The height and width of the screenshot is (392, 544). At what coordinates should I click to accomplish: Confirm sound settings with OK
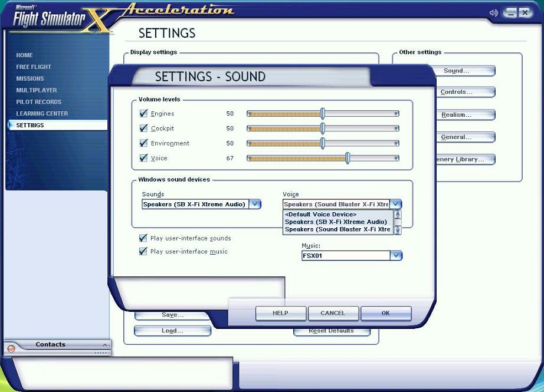(x=386, y=314)
